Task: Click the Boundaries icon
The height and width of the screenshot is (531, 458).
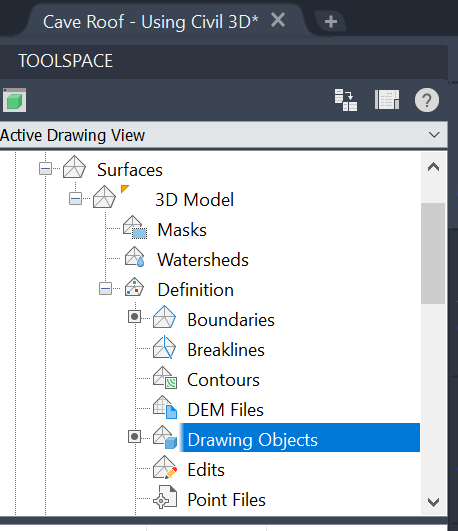Action: coord(164,317)
